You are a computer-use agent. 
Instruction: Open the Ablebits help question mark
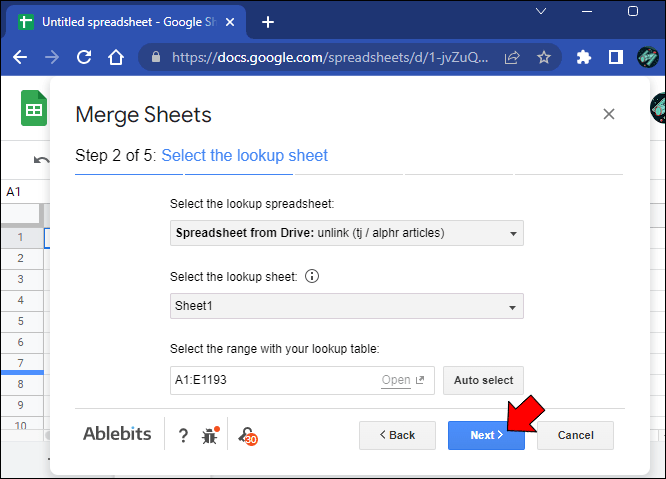[x=183, y=435]
